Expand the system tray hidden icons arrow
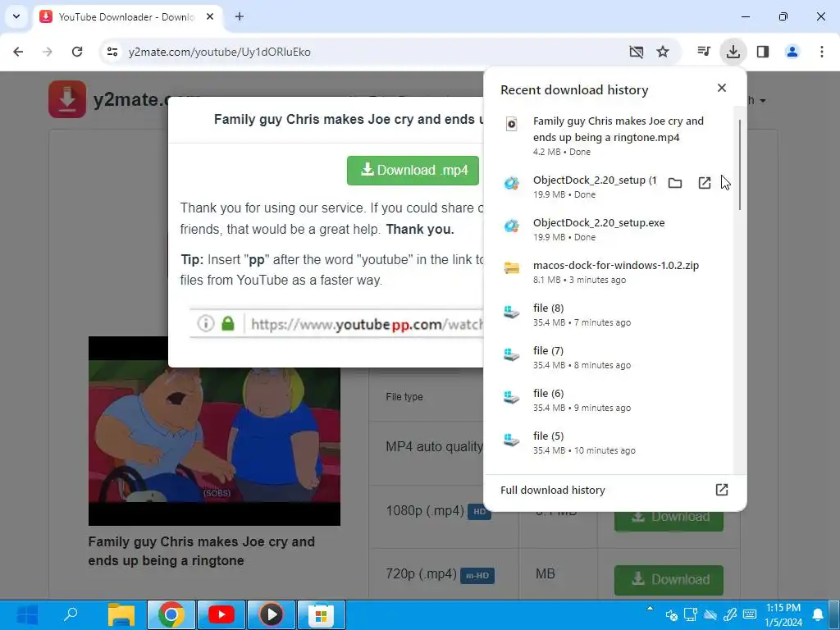This screenshot has width=840, height=630. (650, 608)
